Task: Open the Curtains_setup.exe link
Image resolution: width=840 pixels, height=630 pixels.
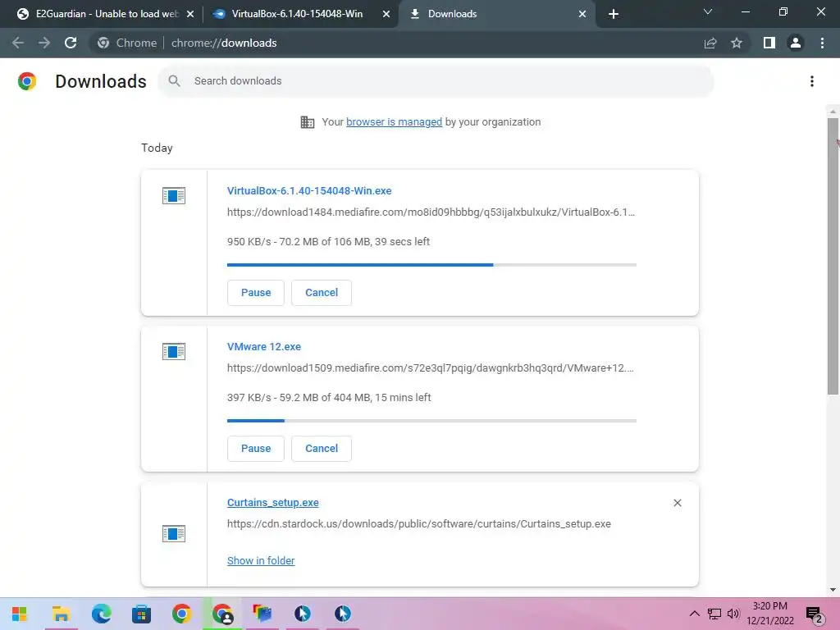Action: (x=272, y=503)
